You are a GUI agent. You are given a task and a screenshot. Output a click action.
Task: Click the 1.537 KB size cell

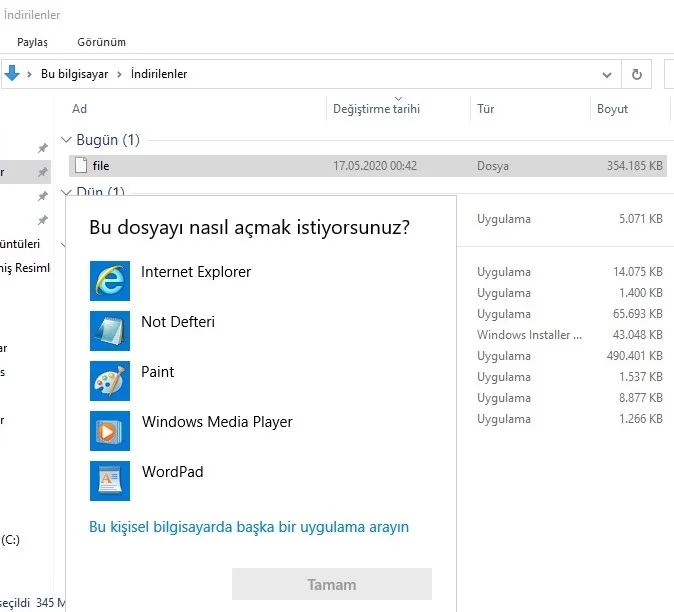[x=640, y=377]
